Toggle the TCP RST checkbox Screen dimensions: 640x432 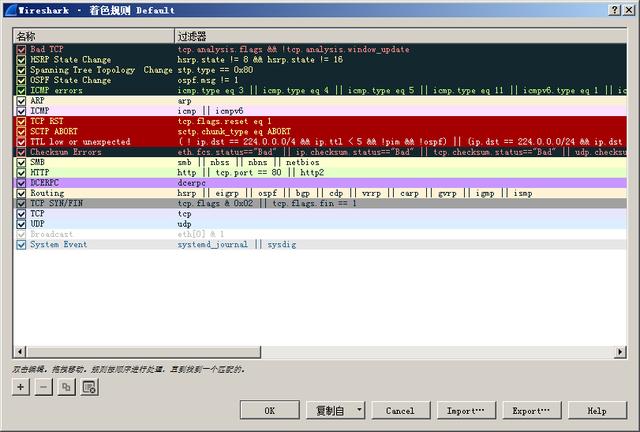pos(21,121)
